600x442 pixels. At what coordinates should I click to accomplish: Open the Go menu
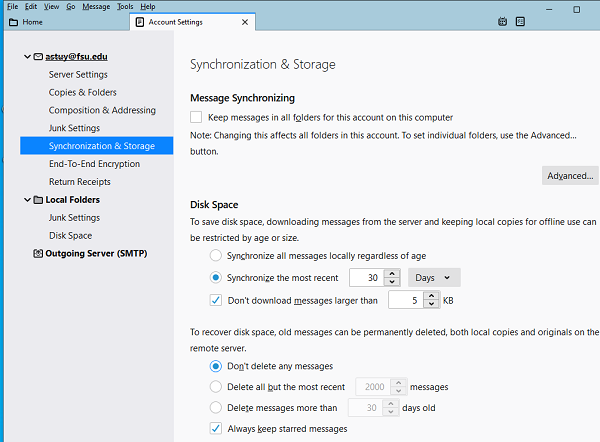click(x=71, y=7)
